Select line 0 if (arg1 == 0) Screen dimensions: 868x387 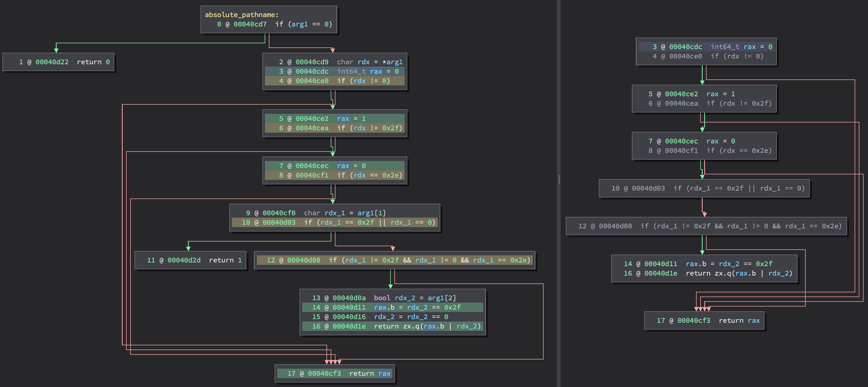[x=274, y=24]
